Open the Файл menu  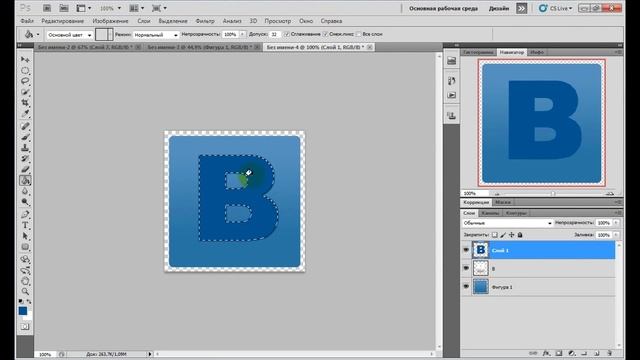(x=27, y=21)
